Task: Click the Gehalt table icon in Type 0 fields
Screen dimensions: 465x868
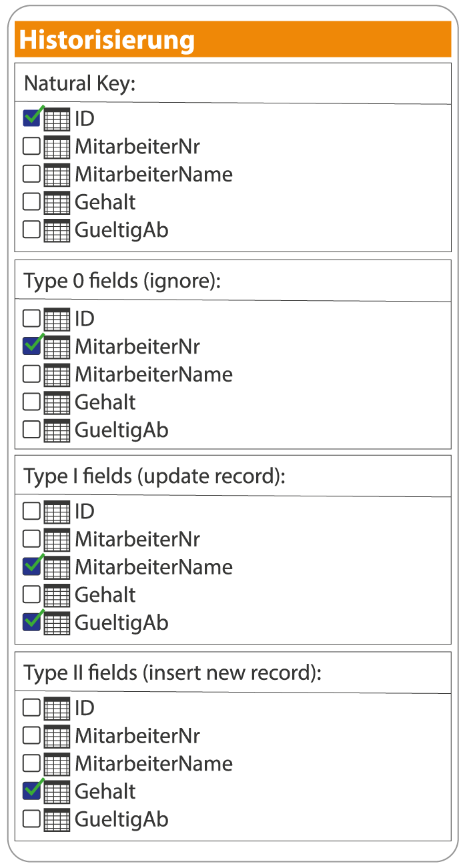Action: coord(56,402)
